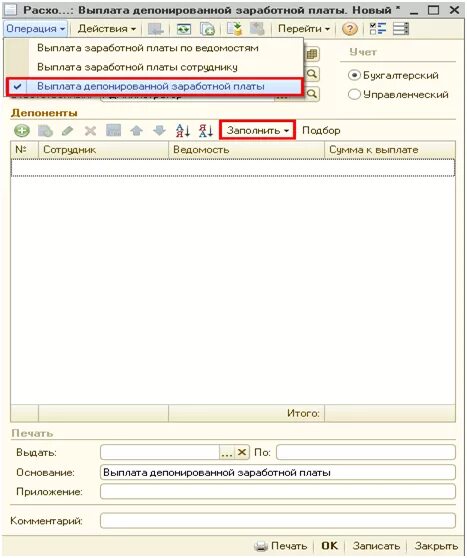
Task: Click the По input field
Action: [366, 453]
